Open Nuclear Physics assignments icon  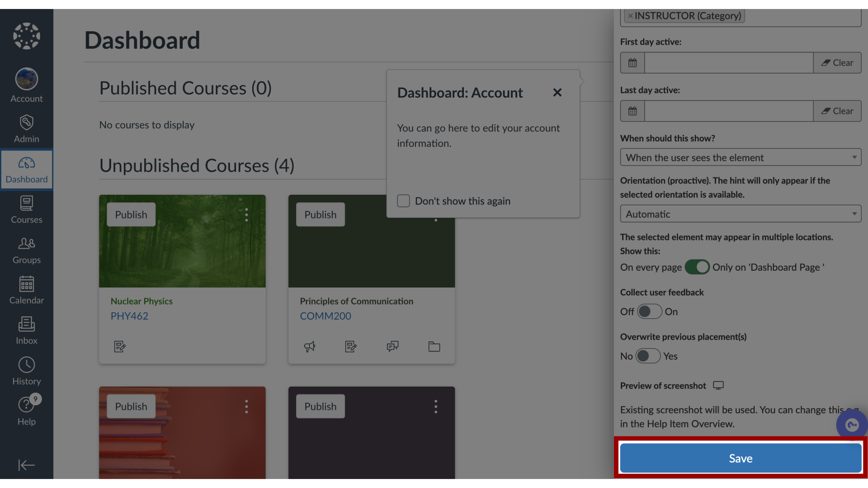[120, 347]
